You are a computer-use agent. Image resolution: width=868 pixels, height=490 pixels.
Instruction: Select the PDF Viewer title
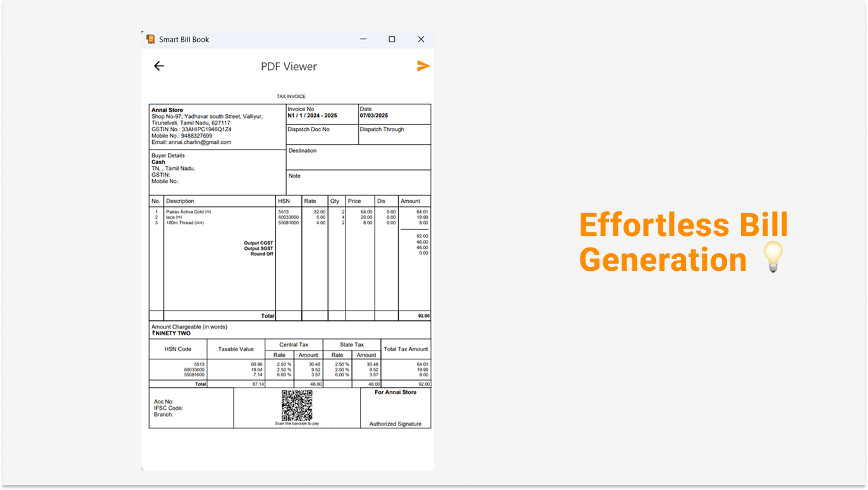[289, 66]
